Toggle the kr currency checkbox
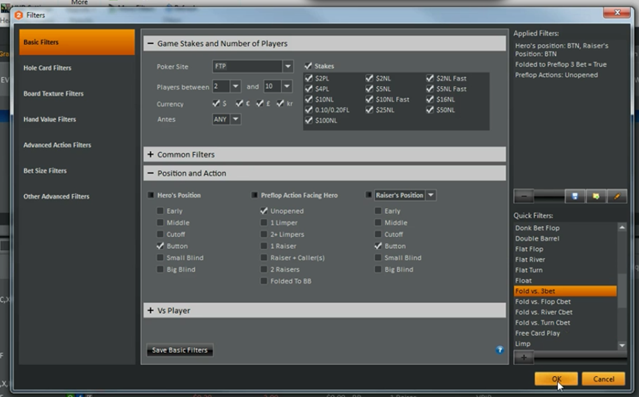Screen dimensions: 639x397 280,104
